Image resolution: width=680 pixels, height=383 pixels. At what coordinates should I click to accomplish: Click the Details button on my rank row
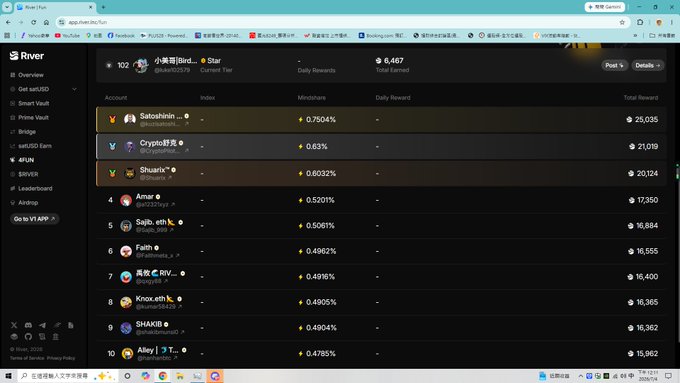[647, 65]
